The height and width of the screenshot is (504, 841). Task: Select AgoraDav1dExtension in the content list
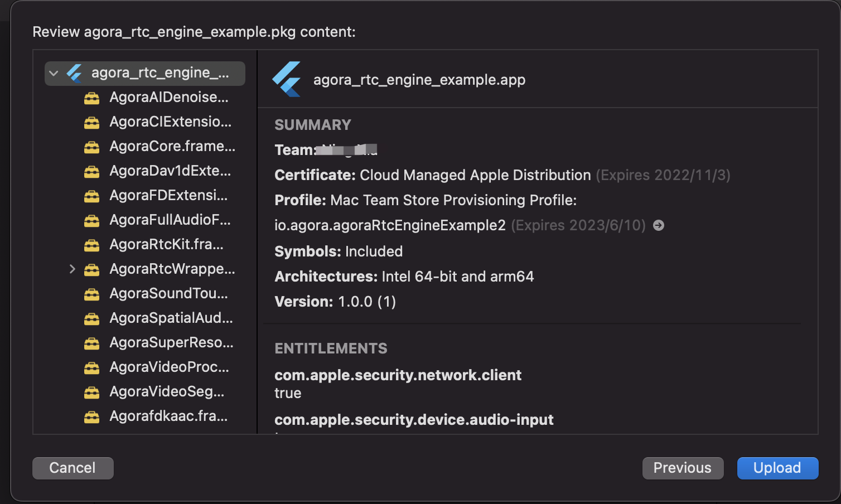pyautogui.click(x=170, y=171)
